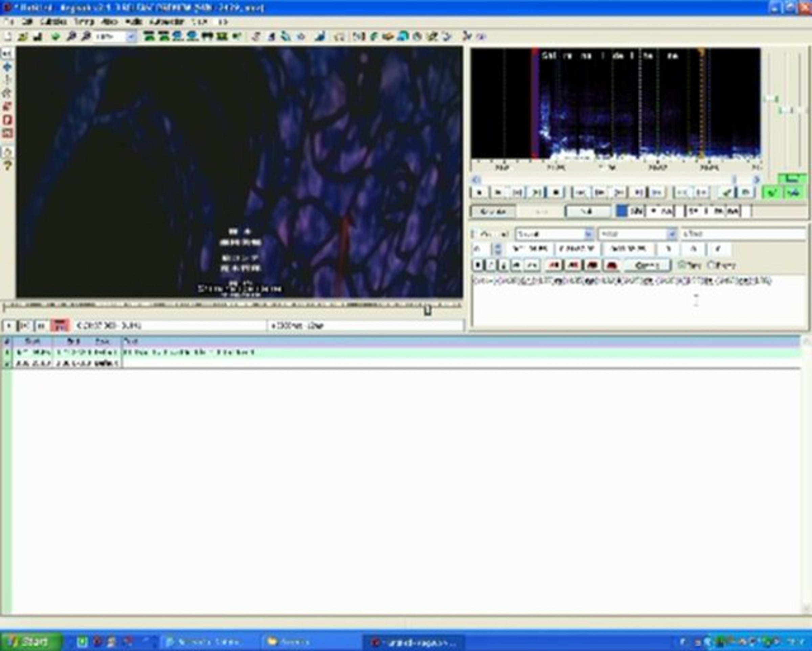Click the question mark help icon in left sidebar
812x651 pixels.
tap(7, 165)
